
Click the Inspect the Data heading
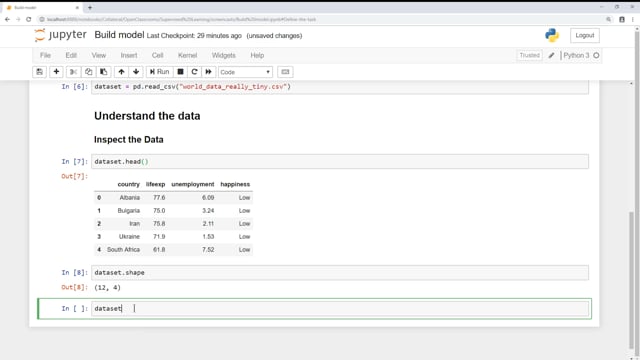[x=129, y=140]
